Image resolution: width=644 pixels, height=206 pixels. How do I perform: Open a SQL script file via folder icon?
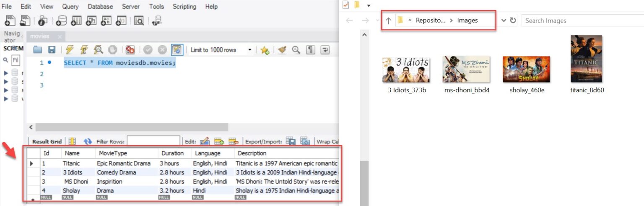38,50
